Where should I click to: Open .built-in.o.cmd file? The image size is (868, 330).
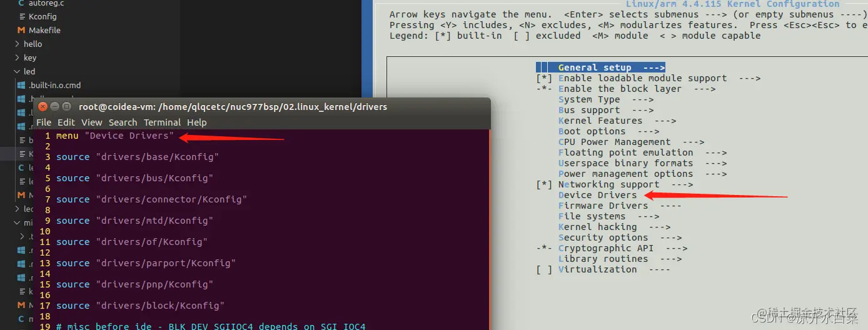[x=55, y=85]
